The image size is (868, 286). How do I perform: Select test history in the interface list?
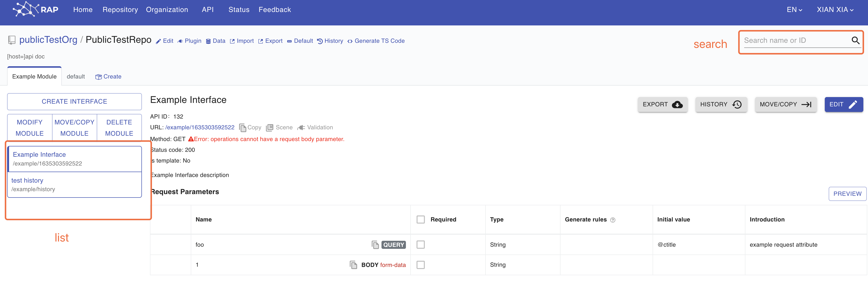click(x=74, y=185)
